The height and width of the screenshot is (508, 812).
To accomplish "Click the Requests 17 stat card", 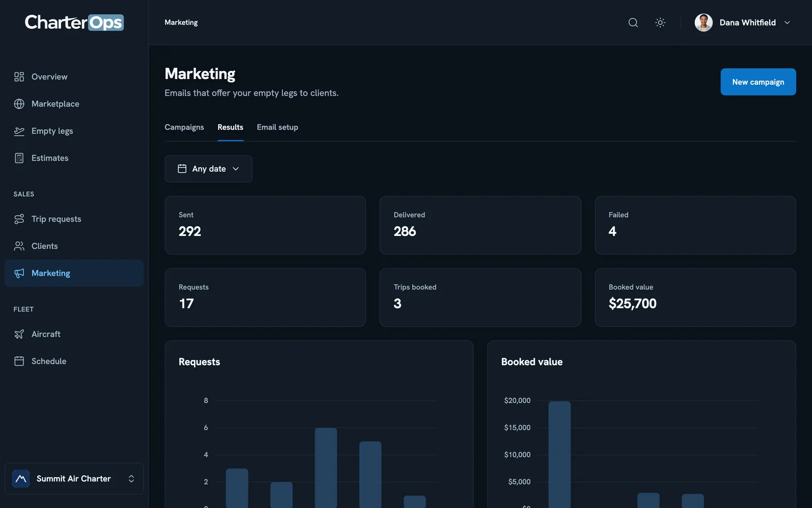I will pyautogui.click(x=265, y=297).
